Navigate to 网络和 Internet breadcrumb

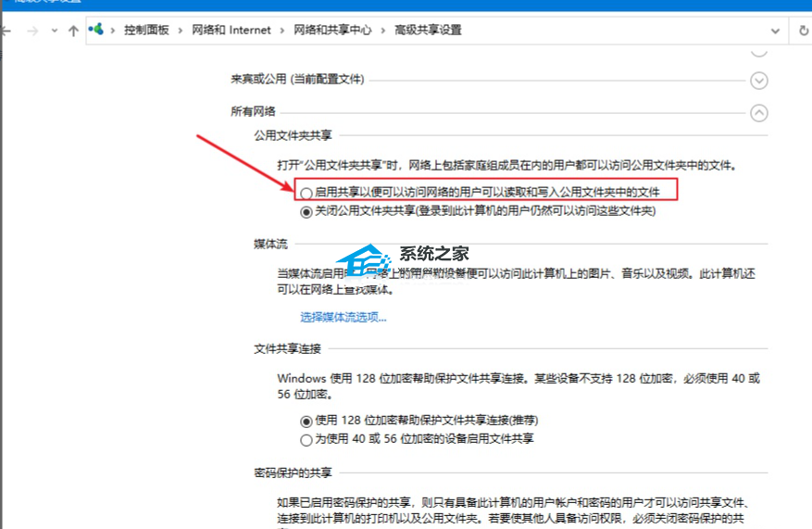(x=231, y=30)
